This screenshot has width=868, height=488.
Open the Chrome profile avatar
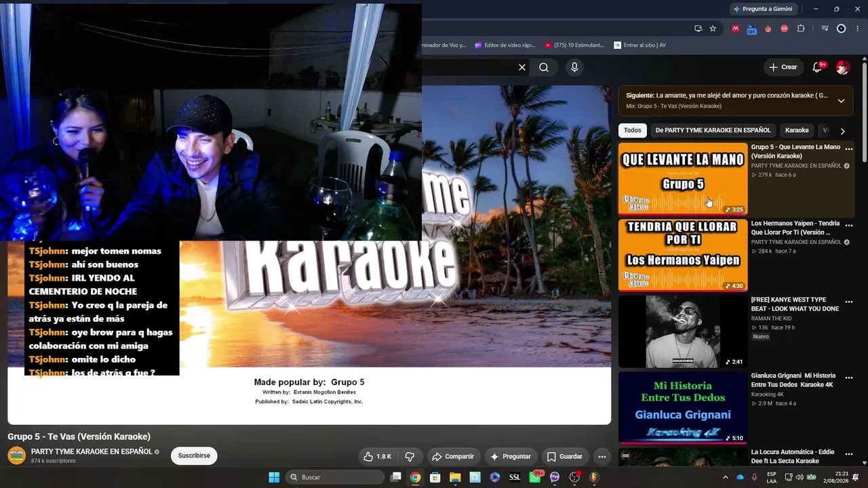click(x=842, y=28)
